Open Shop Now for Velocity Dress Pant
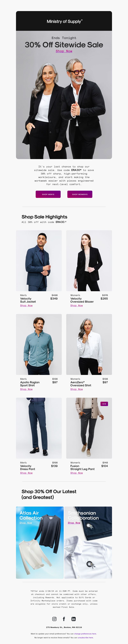This screenshot has width=128, height=644. 26,473
